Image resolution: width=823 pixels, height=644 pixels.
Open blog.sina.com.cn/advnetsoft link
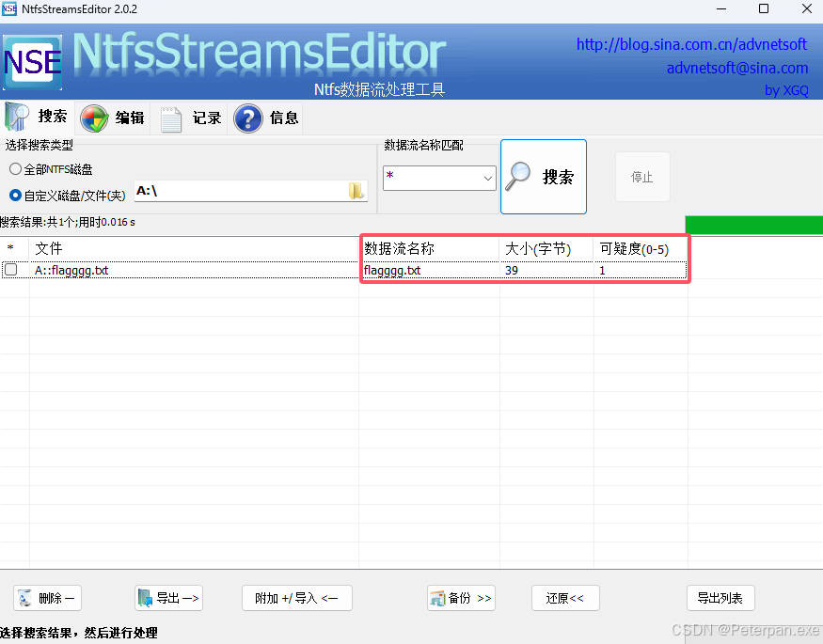pyautogui.click(x=691, y=44)
